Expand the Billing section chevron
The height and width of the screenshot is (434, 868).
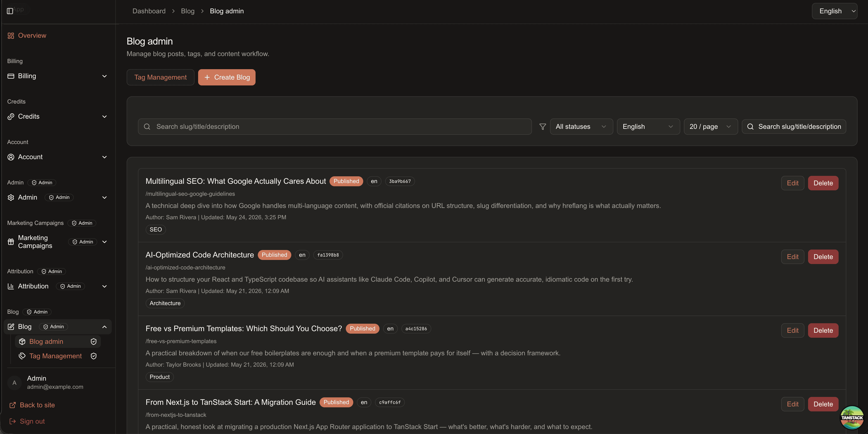point(104,76)
